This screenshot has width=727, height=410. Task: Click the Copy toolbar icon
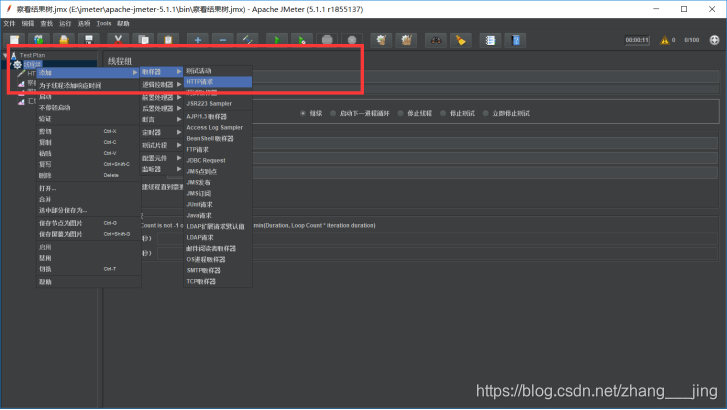tap(143, 40)
